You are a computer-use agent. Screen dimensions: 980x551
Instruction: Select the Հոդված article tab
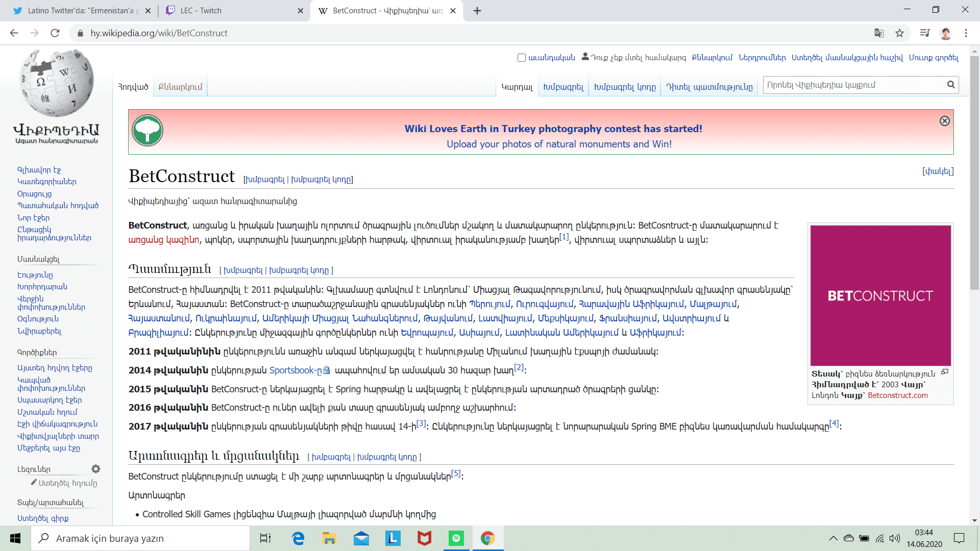click(133, 87)
